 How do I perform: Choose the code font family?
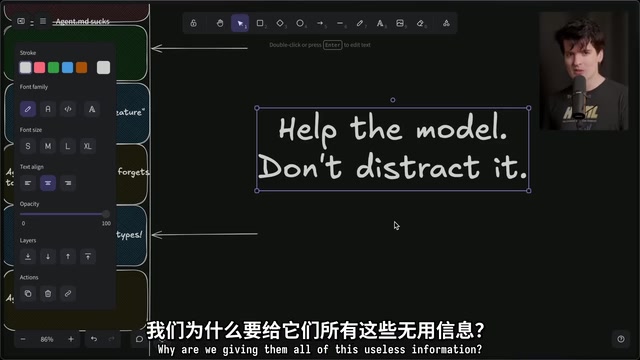click(x=68, y=109)
